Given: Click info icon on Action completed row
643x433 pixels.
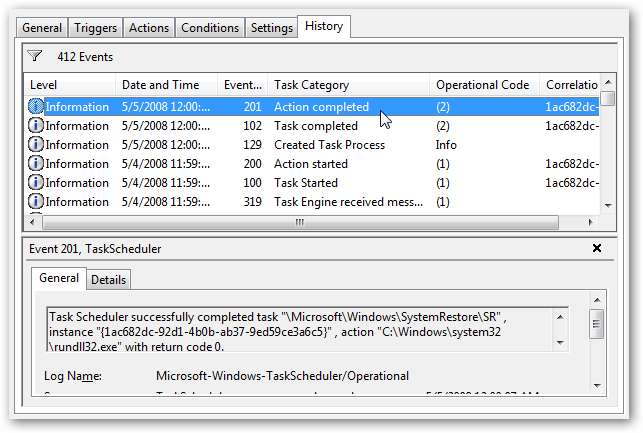Looking at the screenshot, I should click(x=36, y=107).
